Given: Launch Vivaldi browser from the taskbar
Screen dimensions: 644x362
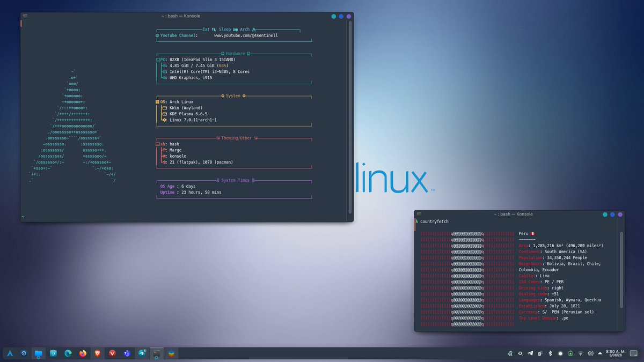Looking at the screenshot, I should tap(112, 353).
